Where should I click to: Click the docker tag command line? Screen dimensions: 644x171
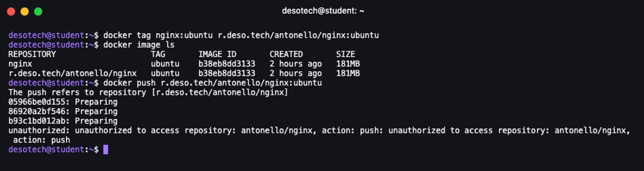click(241, 35)
